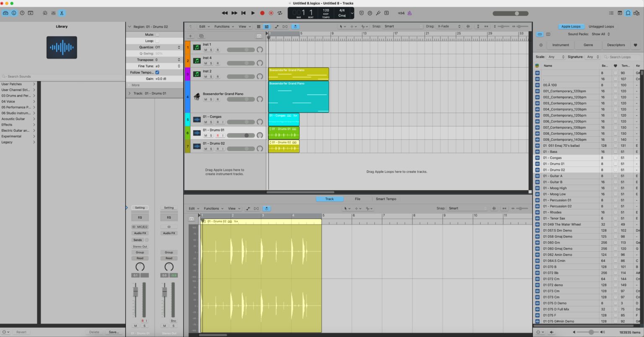Image resolution: width=644 pixels, height=337 pixels.
Task: Click the cycle mode icon in the transport
Action: pyautogui.click(x=280, y=13)
